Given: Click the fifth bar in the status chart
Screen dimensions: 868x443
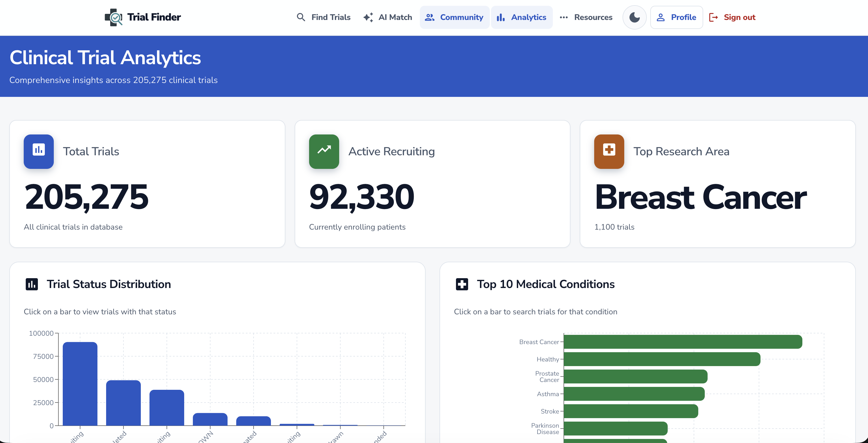Looking at the screenshot, I should [x=253, y=421].
